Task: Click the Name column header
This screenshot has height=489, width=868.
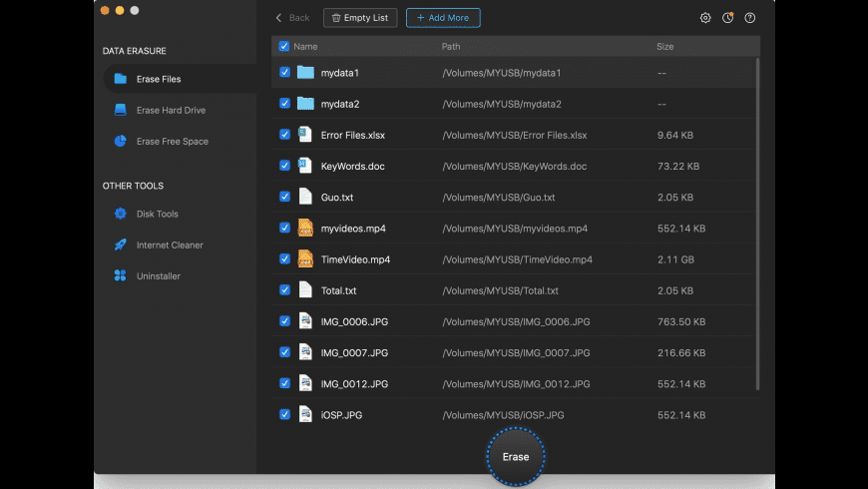Action: click(x=305, y=47)
